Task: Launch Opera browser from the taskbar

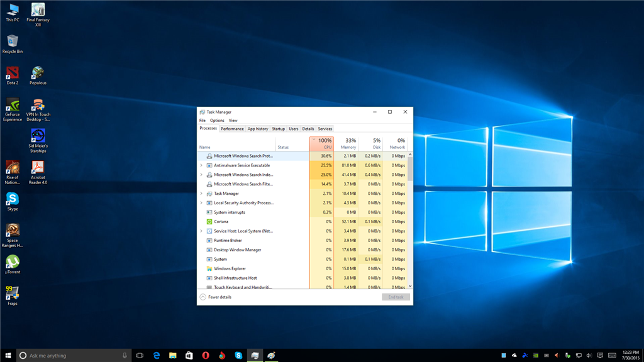Action: point(206,356)
